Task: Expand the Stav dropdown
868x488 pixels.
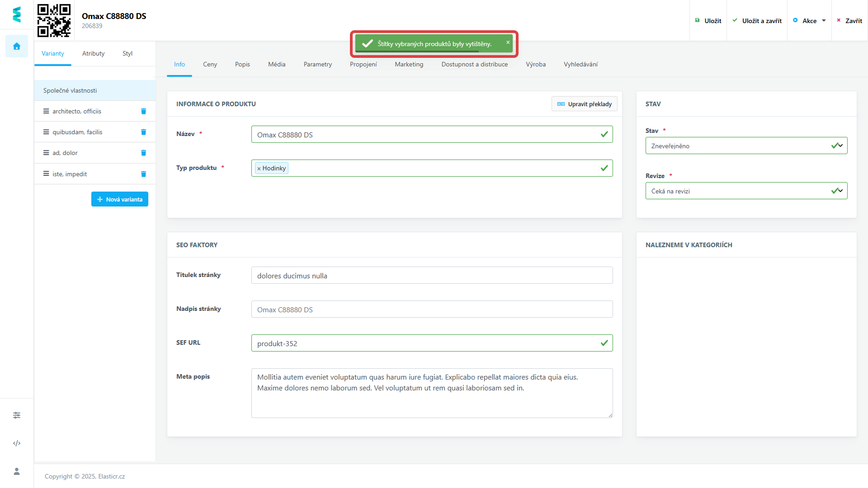Action: [746, 145]
